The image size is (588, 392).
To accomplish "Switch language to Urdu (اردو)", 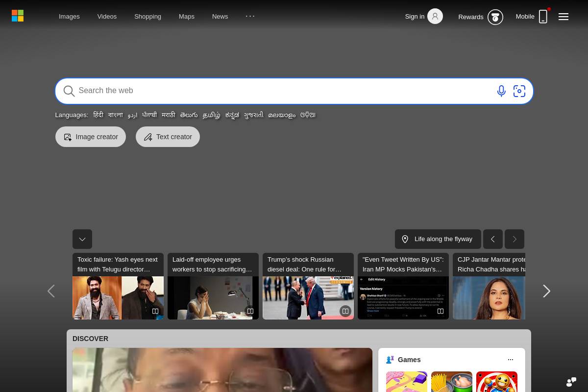I will (x=132, y=115).
